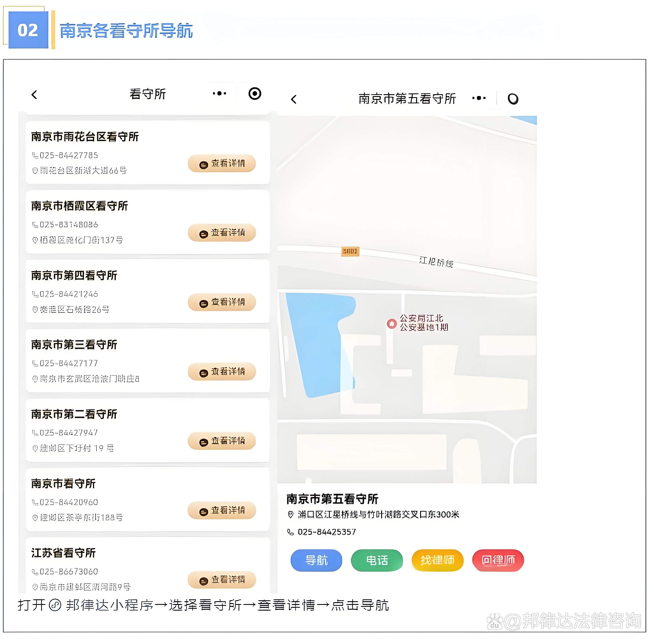Tap the back arrow on the 南京市第五看守所 page
The height and width of the screenshot is (644, 654).
293,98
